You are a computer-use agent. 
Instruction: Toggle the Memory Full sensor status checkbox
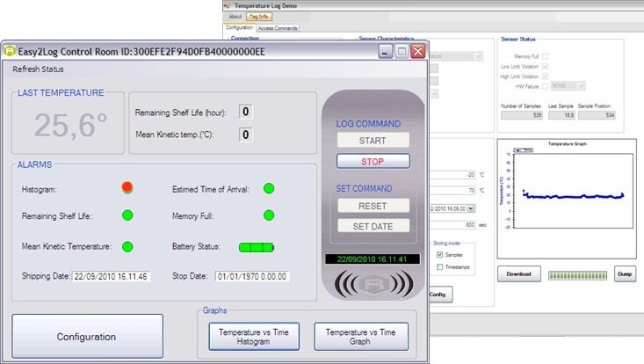click(x=546, y=56)
